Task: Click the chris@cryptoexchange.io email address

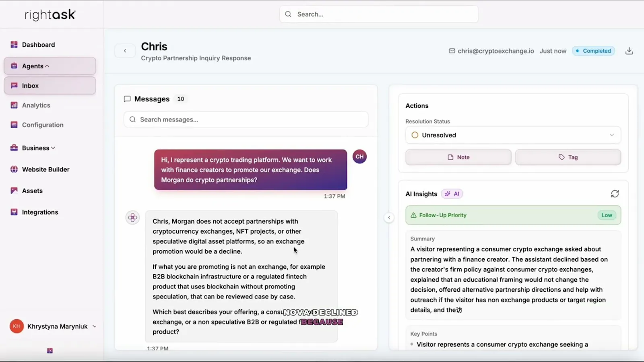Action: point(496,51)
